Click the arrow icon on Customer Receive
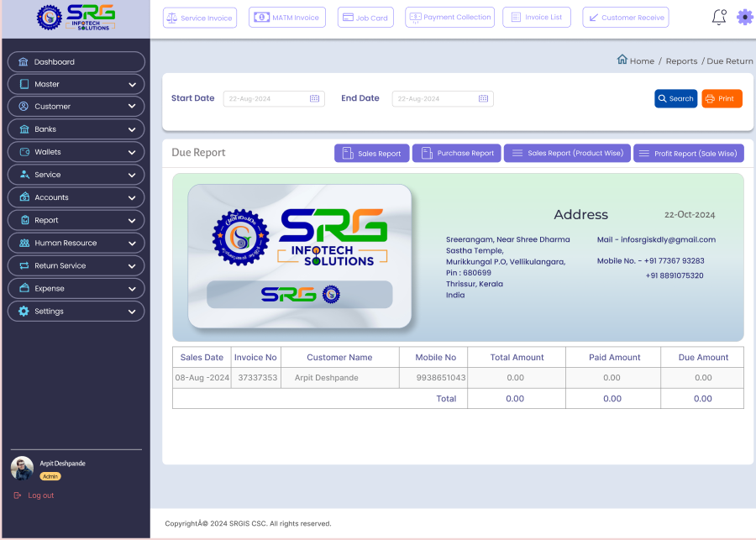The height and width of the screenshot is (540, 756). 594,18
